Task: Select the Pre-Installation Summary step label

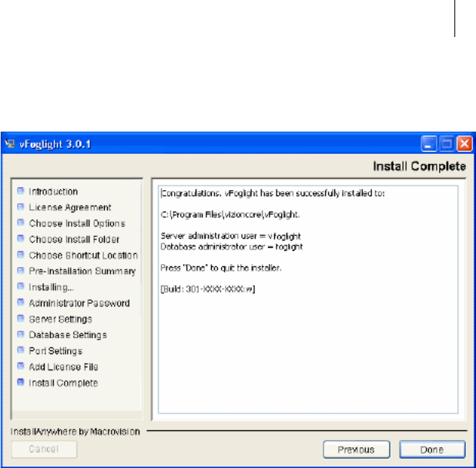Action: [x=82, y=271]
